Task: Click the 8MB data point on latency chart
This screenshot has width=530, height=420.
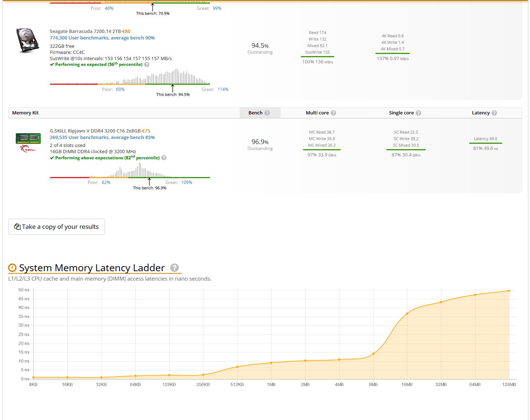Action: pyautogui.click(x=373, y=354)
